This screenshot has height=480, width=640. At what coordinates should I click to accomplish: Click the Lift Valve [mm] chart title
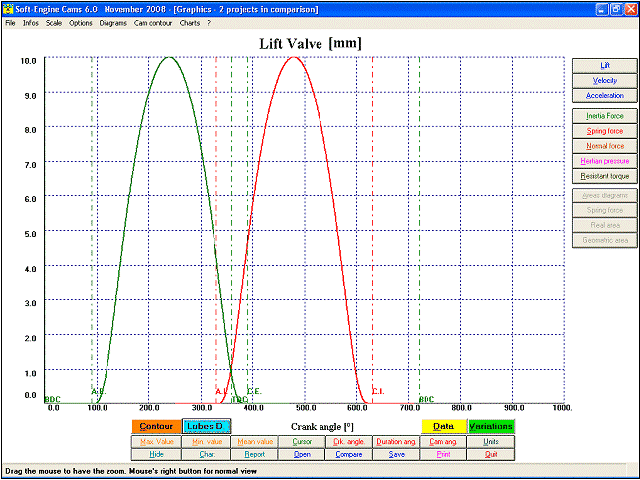click(311, 43)
